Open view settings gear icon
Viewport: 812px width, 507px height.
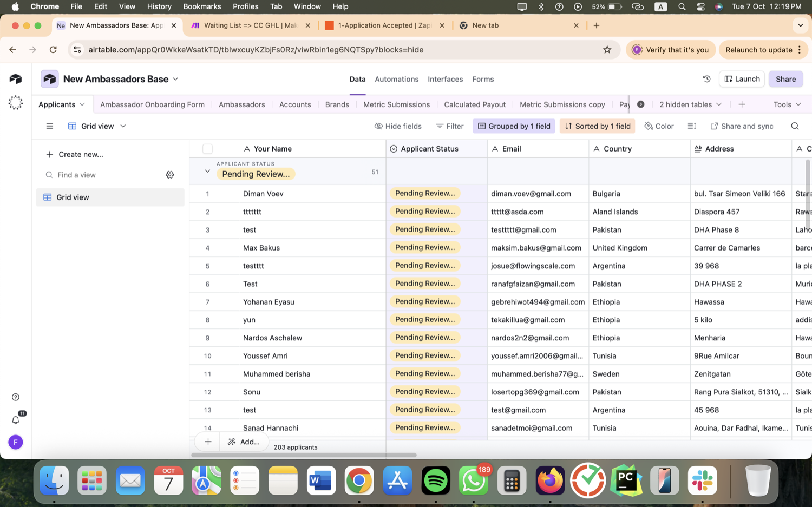pyautogui.click(x=170, y=175)
